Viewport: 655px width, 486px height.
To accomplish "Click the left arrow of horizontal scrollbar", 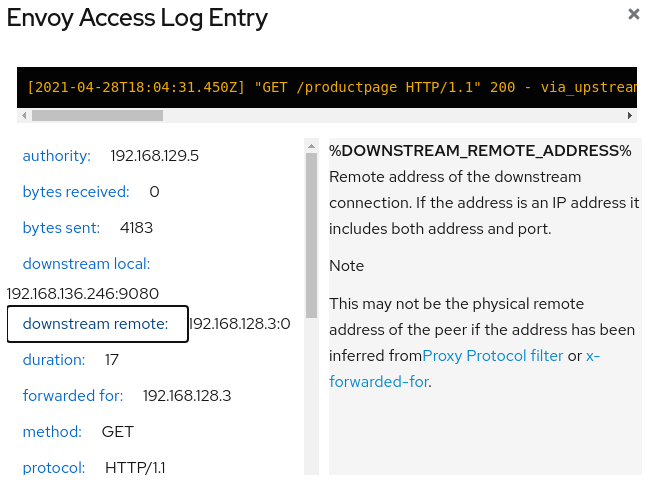I will tap(24, 115).
